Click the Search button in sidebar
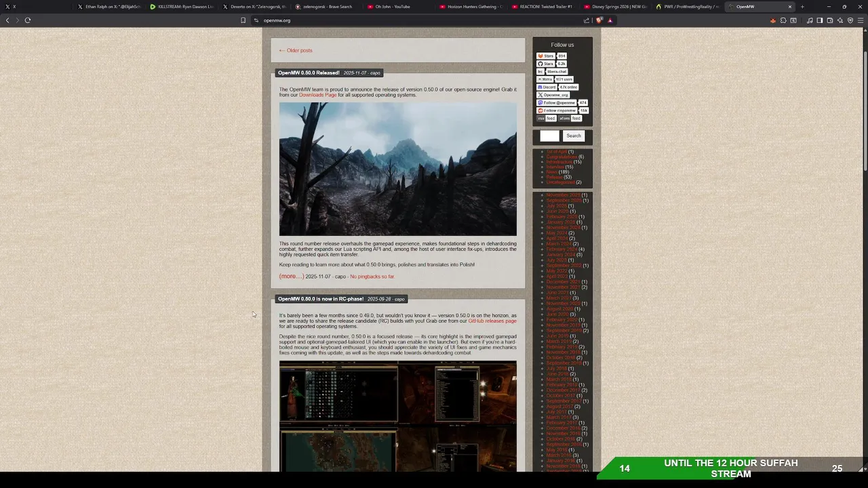Screen dimensions: 868x488 (574, 136)
